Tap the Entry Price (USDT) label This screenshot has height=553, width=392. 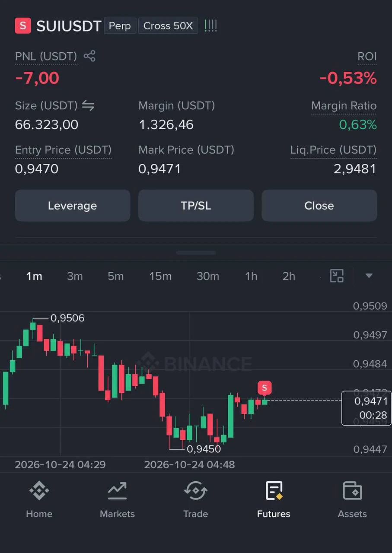[x=64, y=150]
